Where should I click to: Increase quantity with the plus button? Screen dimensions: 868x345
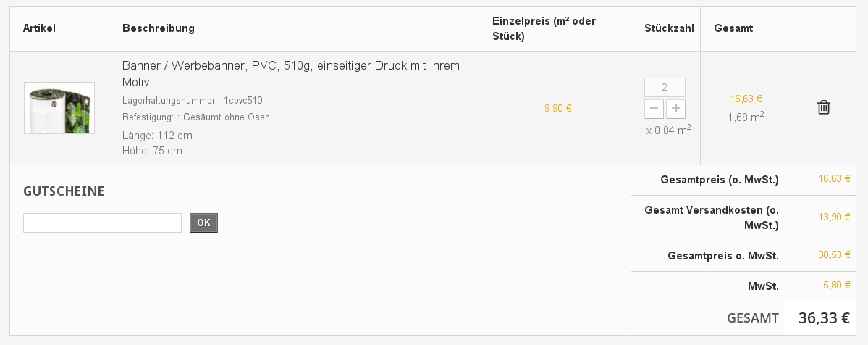pos(675,109)
